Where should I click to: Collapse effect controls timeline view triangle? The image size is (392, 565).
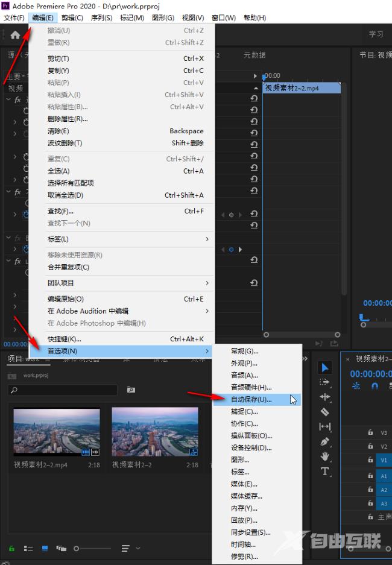click(256, 88)
